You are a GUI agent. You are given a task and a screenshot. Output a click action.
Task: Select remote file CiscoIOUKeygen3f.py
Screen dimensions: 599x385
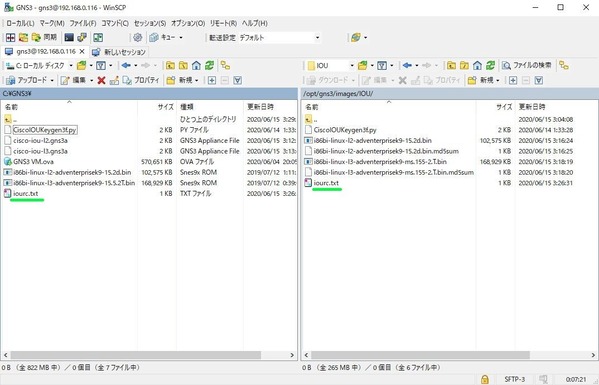tap(345, 130)
